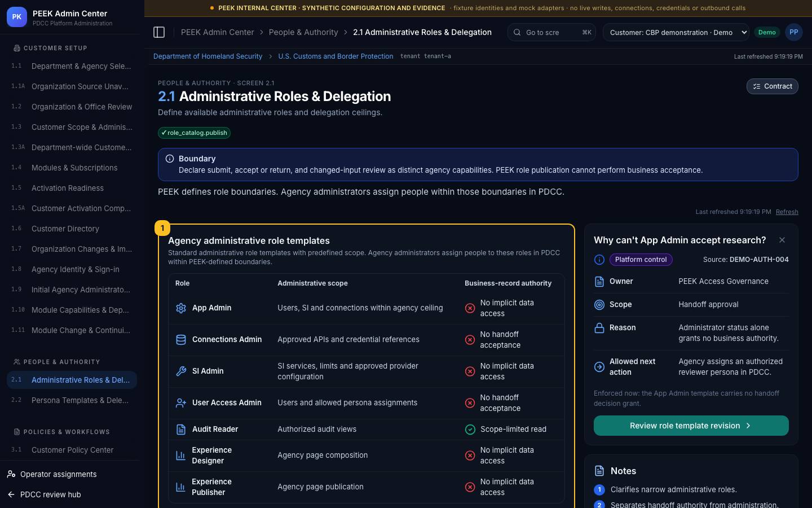Viewport: 812px width, 508px height.
Task: Click Review role template revision button
Action: tap(691, 426)
